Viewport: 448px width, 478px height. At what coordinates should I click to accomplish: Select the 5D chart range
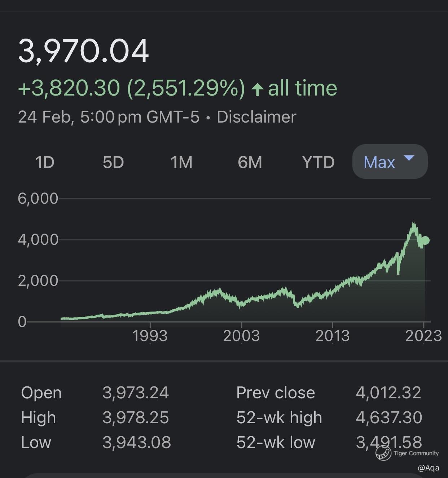point(113,162)
